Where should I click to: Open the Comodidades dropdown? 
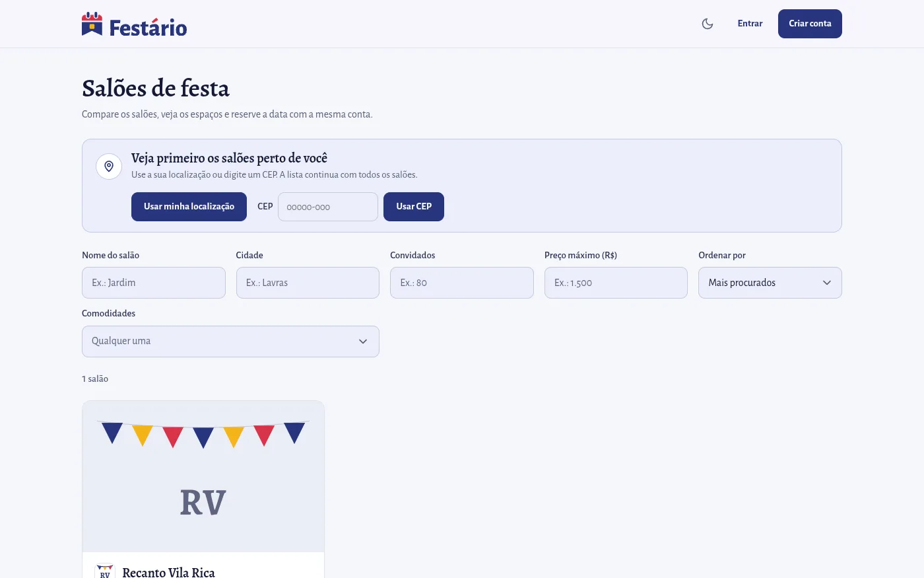[x=230, y=342]
